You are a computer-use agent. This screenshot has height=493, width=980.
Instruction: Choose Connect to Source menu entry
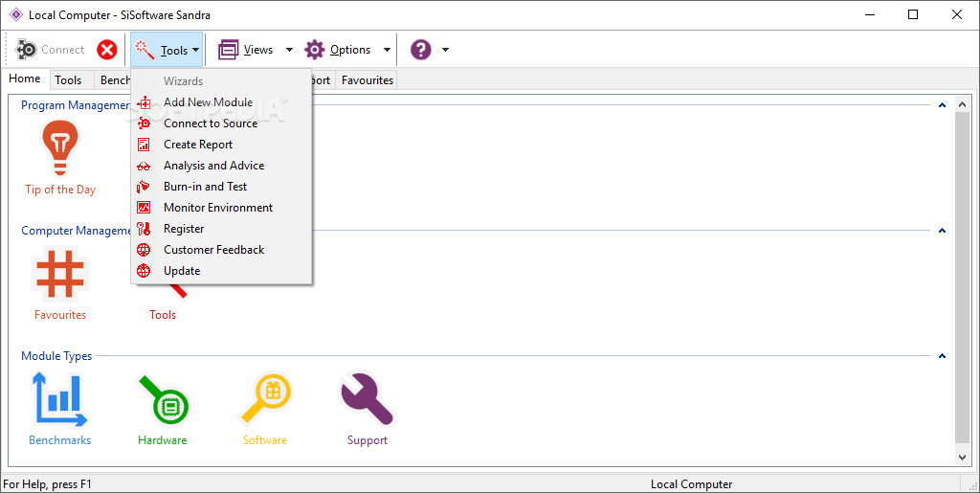click(x=211, y=123)
